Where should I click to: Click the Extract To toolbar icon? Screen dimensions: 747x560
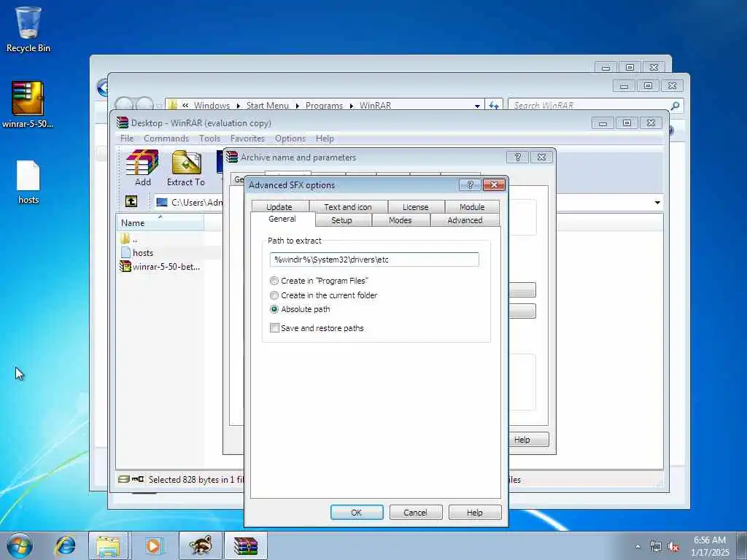(186, 168)
